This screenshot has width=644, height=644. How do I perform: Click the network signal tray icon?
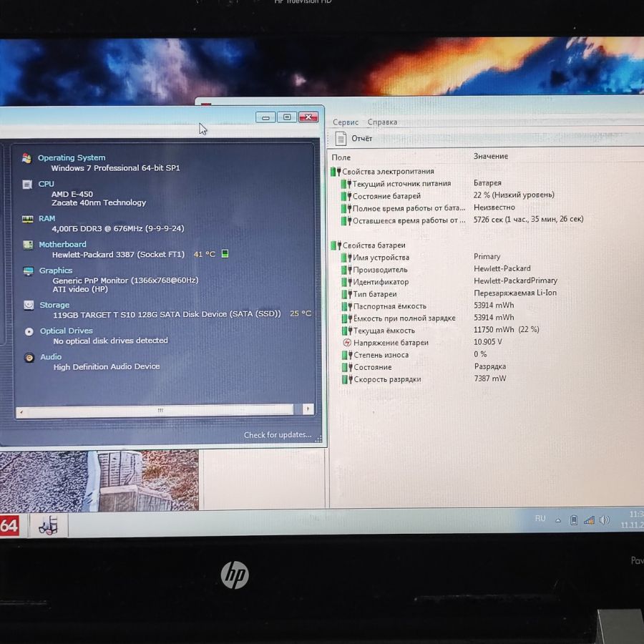click(589, 520)
